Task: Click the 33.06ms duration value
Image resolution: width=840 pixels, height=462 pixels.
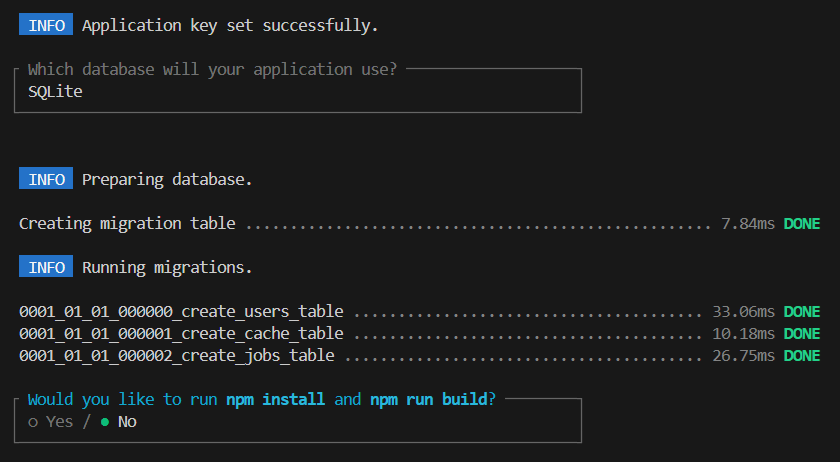Action: coord(743,312)
